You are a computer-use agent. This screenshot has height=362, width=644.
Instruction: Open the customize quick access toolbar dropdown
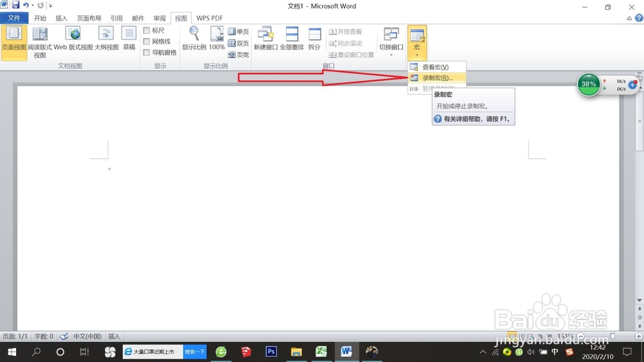click(50, 6)
